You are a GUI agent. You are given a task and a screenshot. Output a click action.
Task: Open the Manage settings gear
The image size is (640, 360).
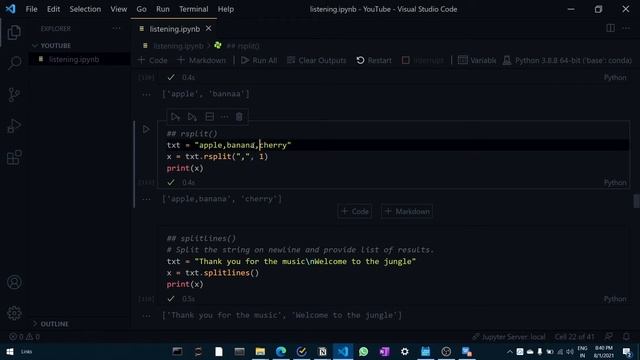[x=14, y=313]
